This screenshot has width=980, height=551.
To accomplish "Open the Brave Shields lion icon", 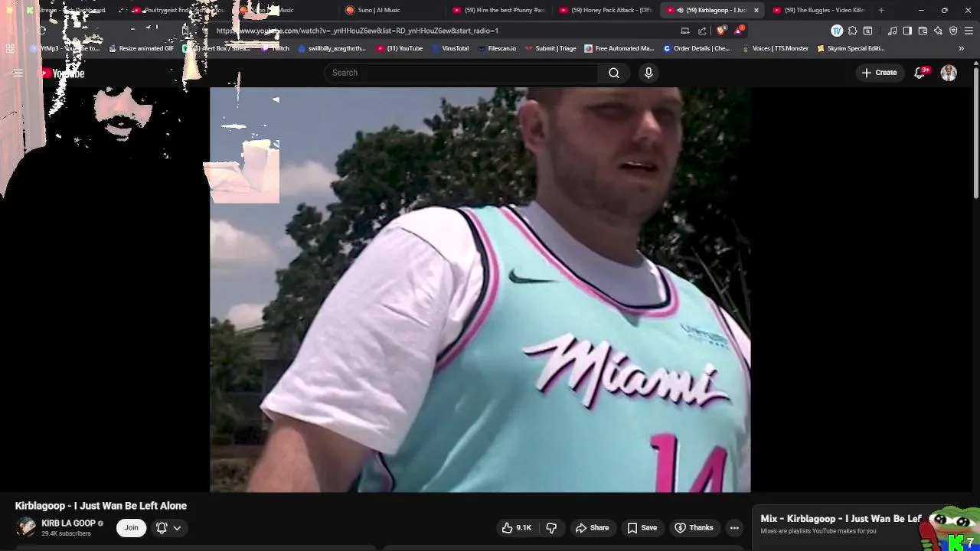I will click(x=721, y=31).
